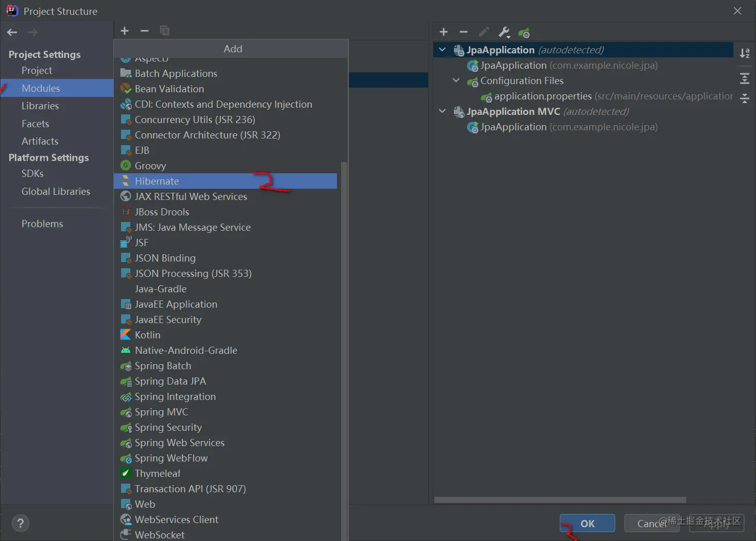The height and width of the screenshot is (541, 756).
Task: Choose Native-Android-Gradle
Action: coord(225,350)
